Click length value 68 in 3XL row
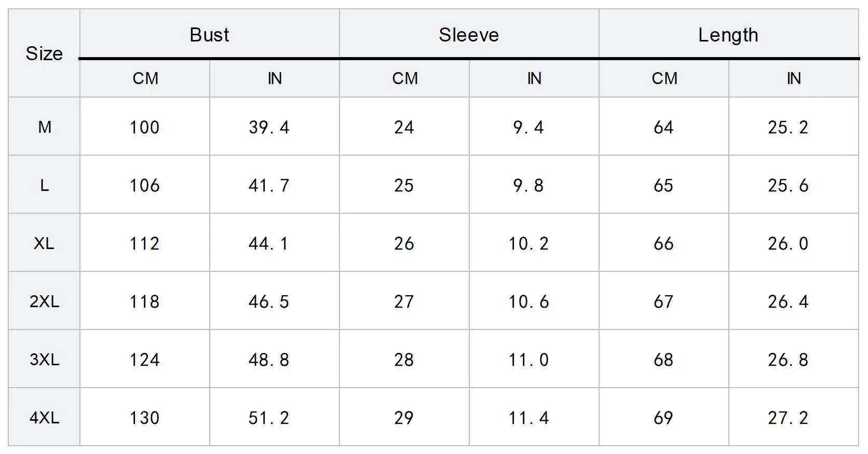Viewport: 868px width, 454px height. tap(663, 360)
